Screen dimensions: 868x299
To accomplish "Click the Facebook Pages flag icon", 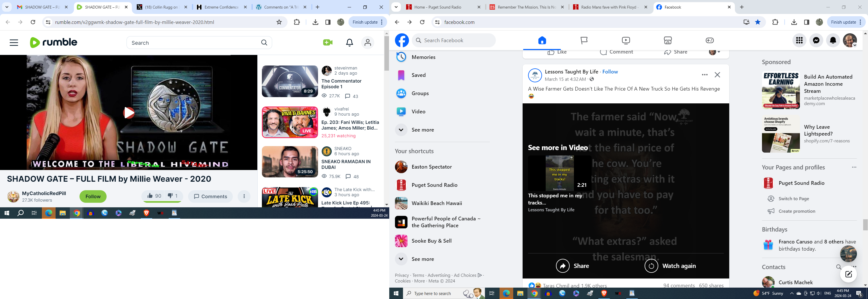I will [584, 40].
